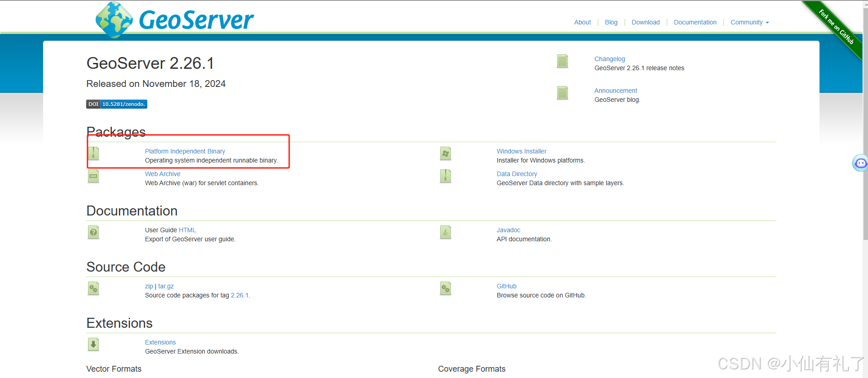Select 'GeoServer 2.26.1 release notes' text
868x378 pixels.
point(639,68)
